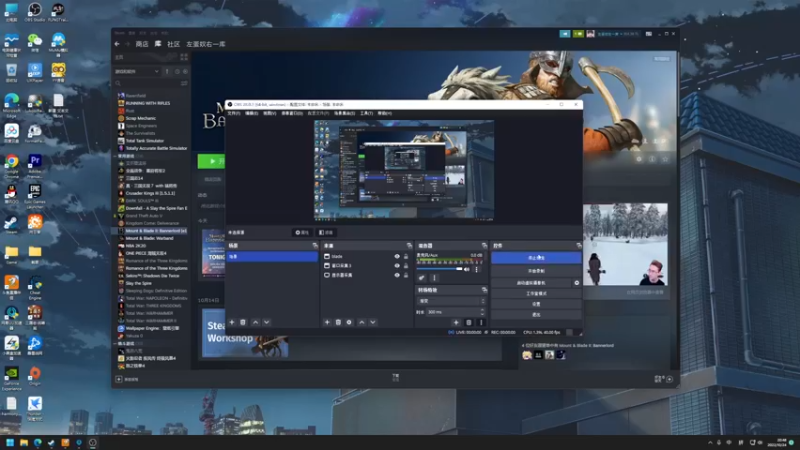Open source Filters button above Sources panel
Screen dimensions: 800x450
point(326,233)
